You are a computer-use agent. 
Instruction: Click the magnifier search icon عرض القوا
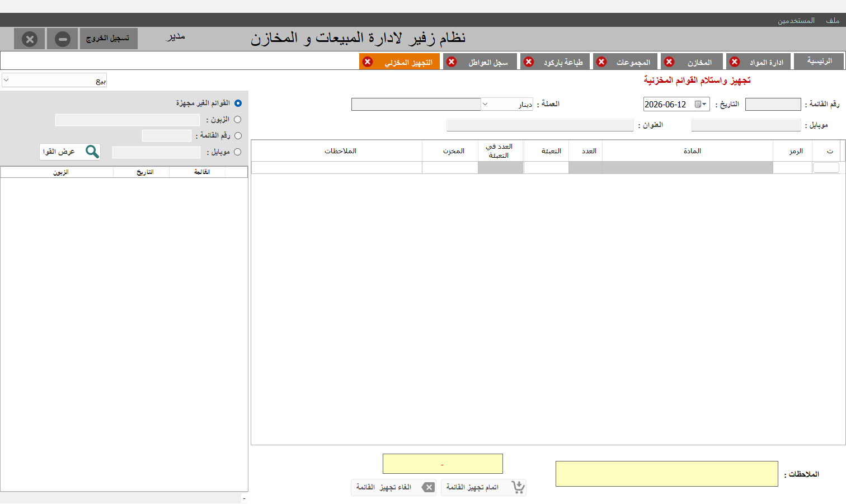(92, 152)
